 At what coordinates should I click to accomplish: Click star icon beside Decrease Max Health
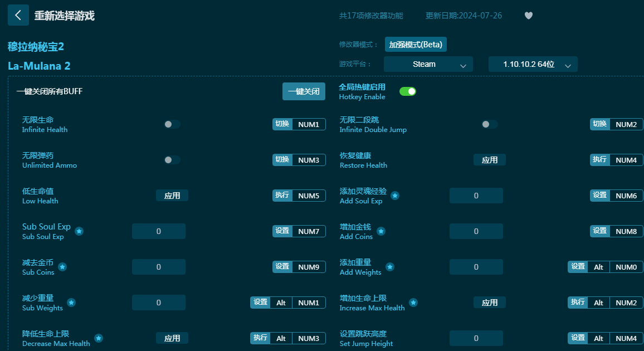(x=99, y=338)
